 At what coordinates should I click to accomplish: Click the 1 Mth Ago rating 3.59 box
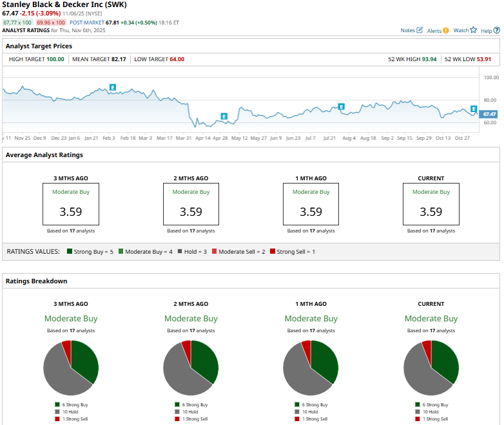tap(311, 204)
